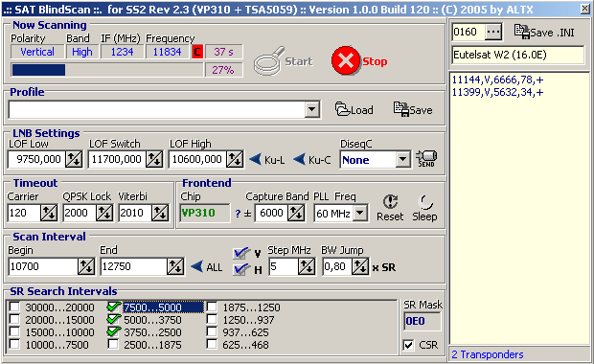This screenshot has width=594, height=364.
Task: Stop the current blind scan
Action: tap(359, 60)
